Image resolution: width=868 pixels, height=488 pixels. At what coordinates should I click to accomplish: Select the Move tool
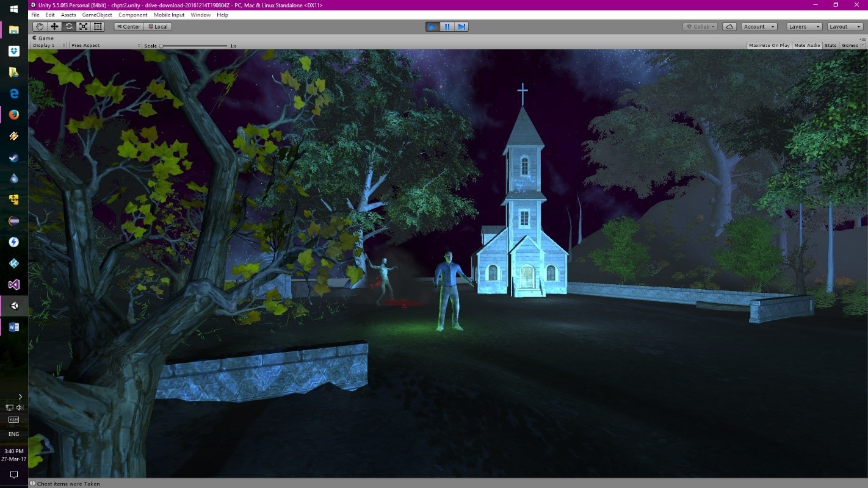tap(54, 27)
